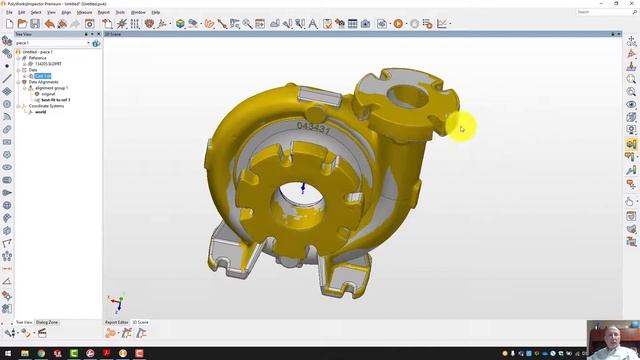Screen dimensions: 640x360
Task: Select the plane feature tool in left sidebar
Action: point(7,91)
